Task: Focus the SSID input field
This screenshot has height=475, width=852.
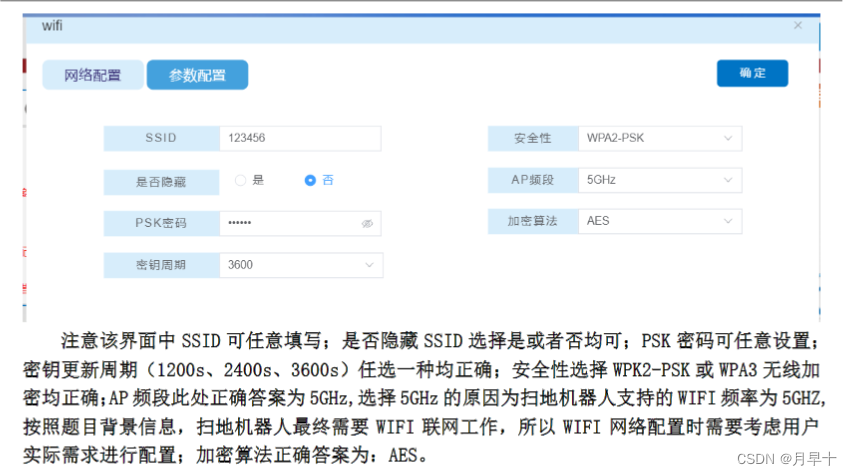Action: tap(300, 138)
